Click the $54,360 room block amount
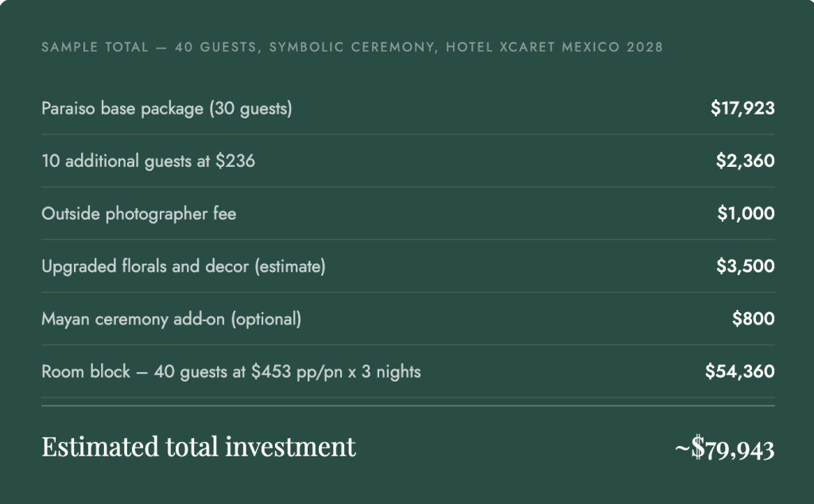Image resolution: width=814 pixels, height=504 pixels. pyautogui.click(x=739, y=371)
